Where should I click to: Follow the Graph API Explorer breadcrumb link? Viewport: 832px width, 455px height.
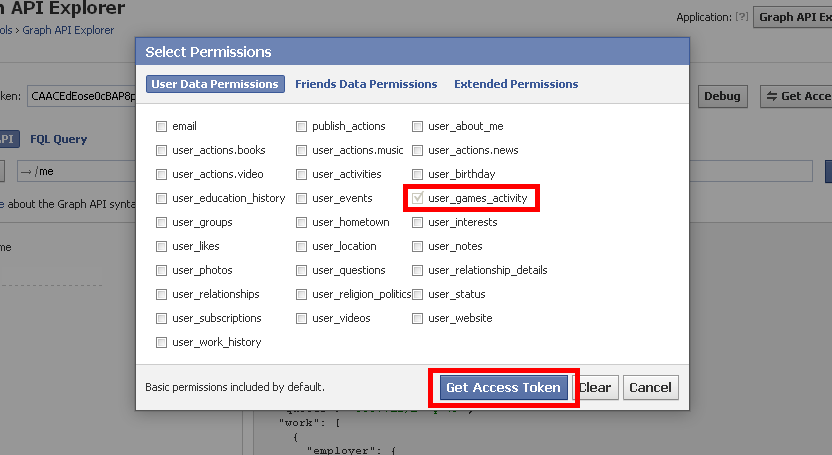click(68, 30)
